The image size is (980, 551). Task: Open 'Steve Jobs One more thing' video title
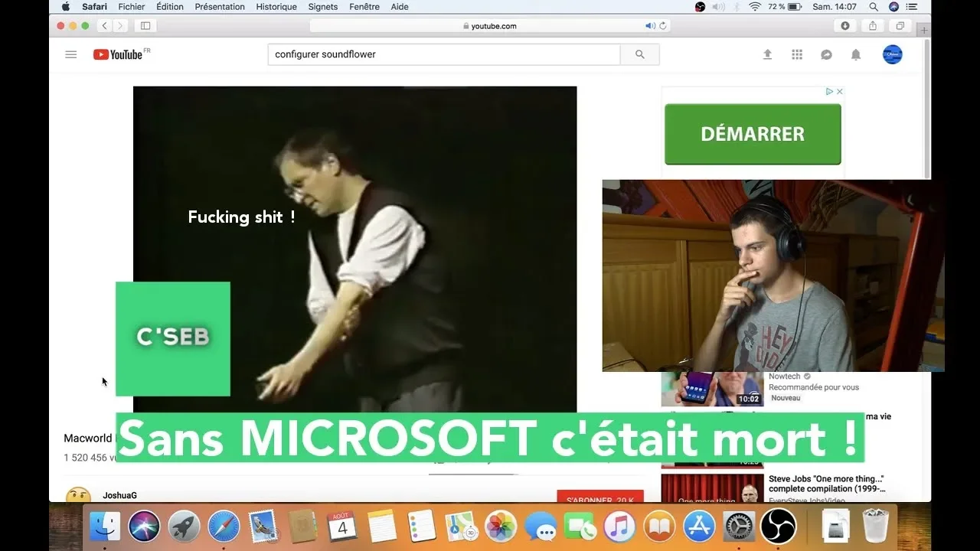pyautogui.click(x=827, y=484)
